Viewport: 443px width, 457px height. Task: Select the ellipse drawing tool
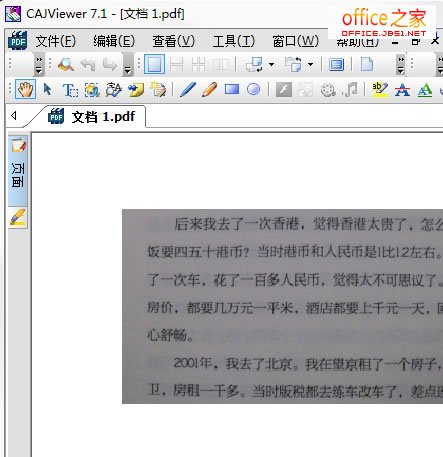point(254,89)
